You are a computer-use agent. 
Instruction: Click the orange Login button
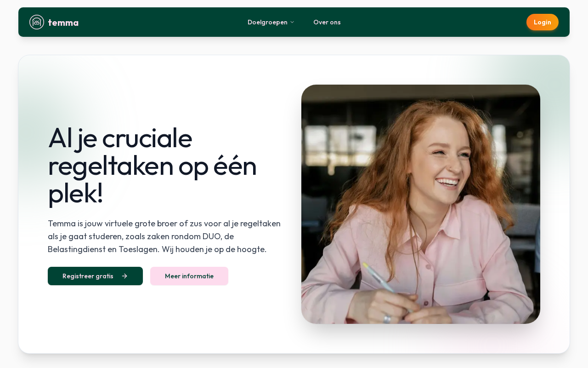click(543, 22)
